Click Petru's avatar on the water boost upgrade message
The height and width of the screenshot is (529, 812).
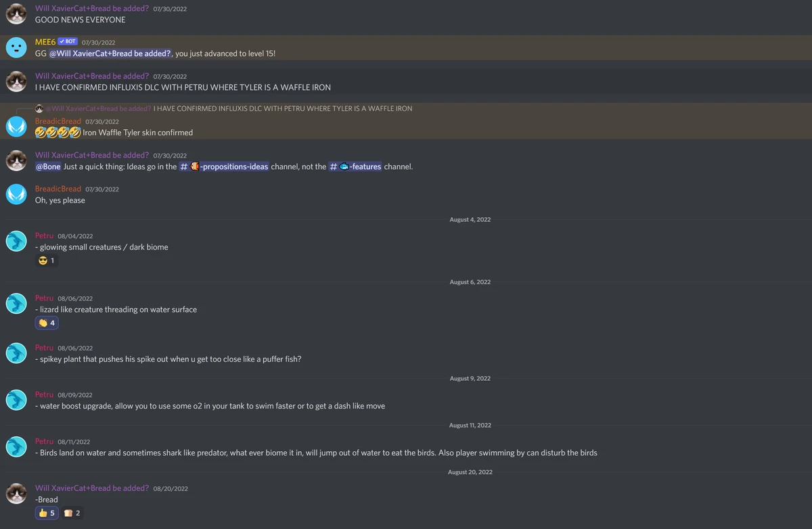pyautogui.click(x=16, y=400)
